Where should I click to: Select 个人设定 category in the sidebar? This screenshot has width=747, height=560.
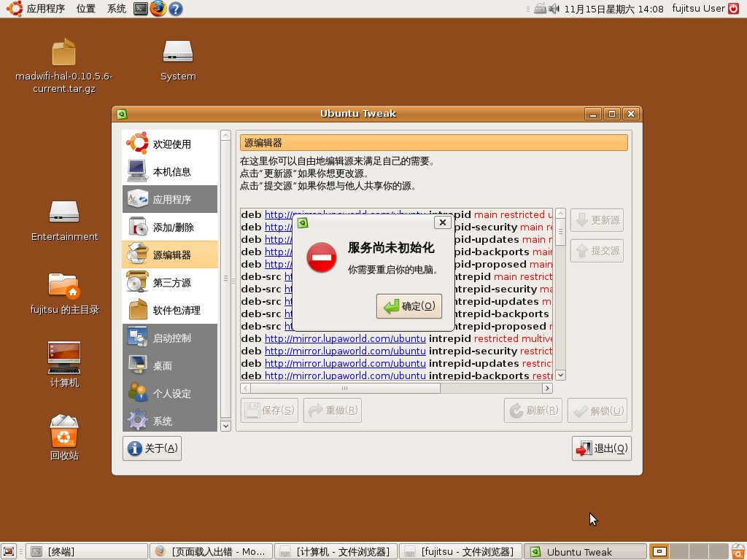(170, 393)
